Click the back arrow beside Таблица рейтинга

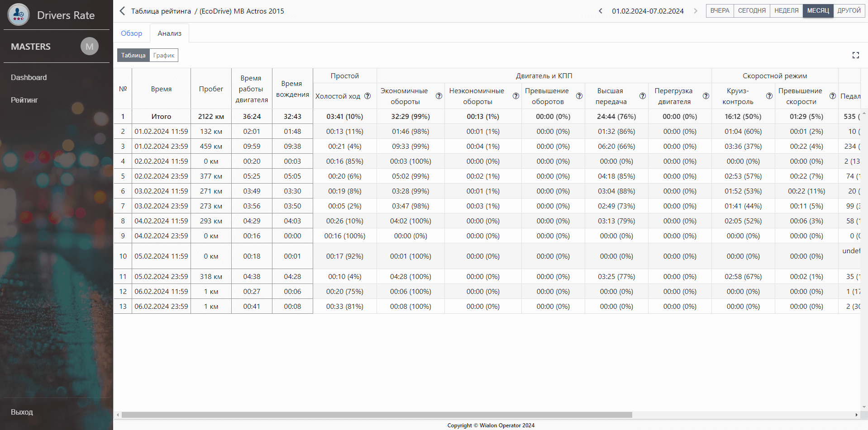(122, 11)
